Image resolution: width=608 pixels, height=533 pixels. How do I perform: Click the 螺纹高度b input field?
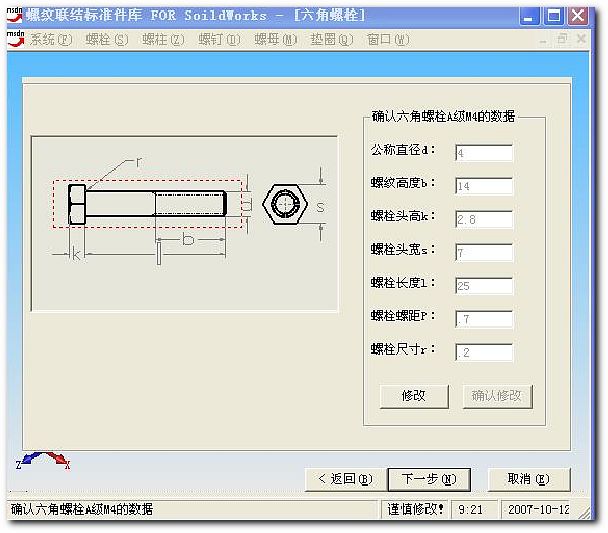[x=484, y=186]
